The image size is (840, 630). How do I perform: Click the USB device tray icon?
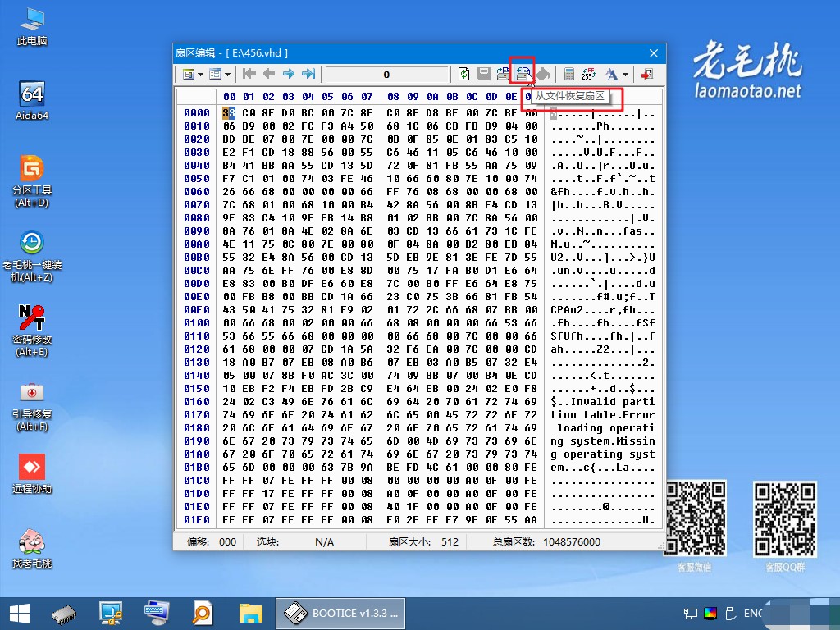tap(729, 614)
